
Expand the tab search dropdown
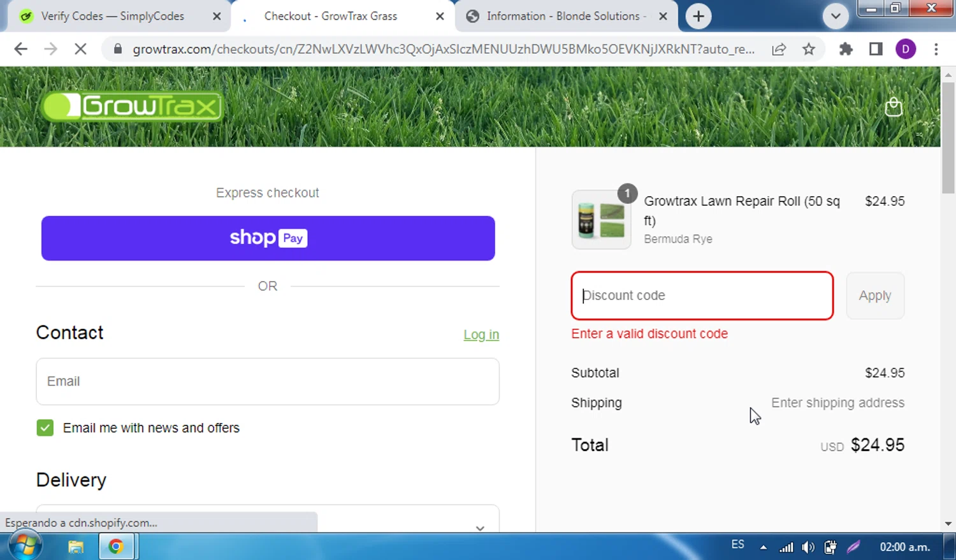click(836, 16)
